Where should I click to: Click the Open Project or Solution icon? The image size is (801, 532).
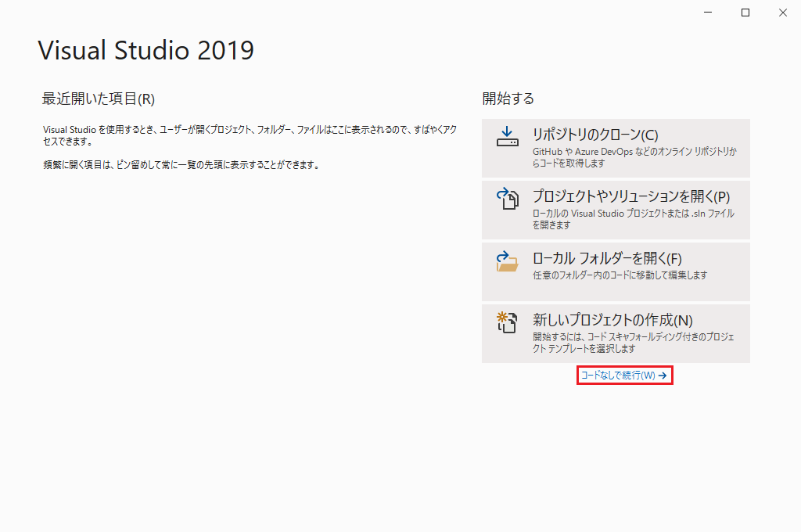click(x=508, y=199)
